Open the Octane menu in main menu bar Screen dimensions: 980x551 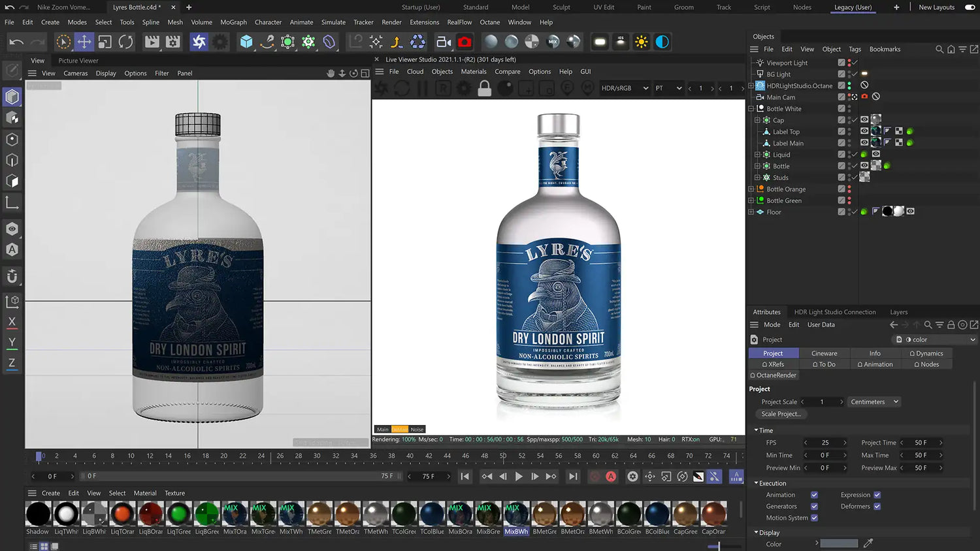click(489, 22)
